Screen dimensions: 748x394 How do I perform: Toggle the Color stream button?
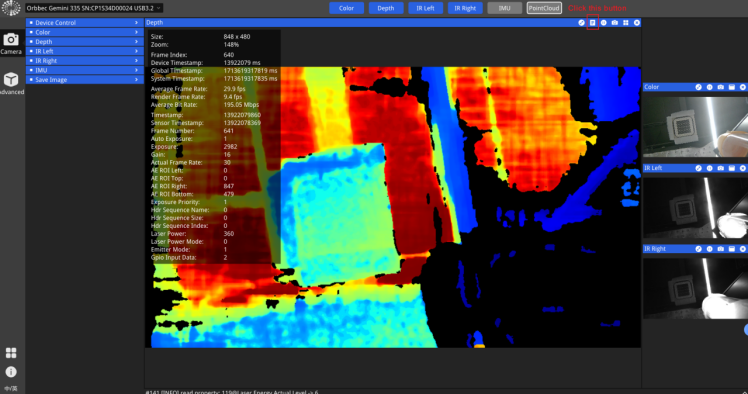coord(346,8)
